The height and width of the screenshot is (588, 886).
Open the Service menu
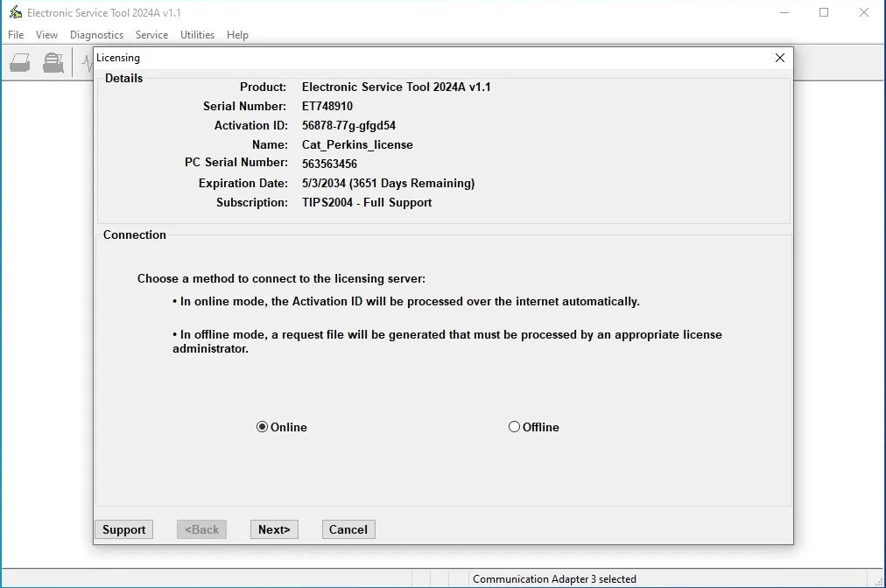(x=151, y=34)
